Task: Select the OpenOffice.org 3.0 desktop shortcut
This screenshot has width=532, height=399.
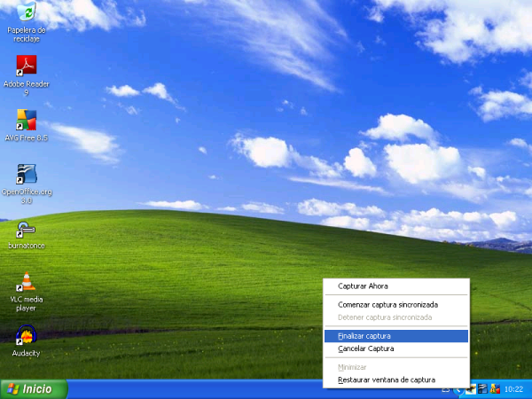Action: point(26,174)
